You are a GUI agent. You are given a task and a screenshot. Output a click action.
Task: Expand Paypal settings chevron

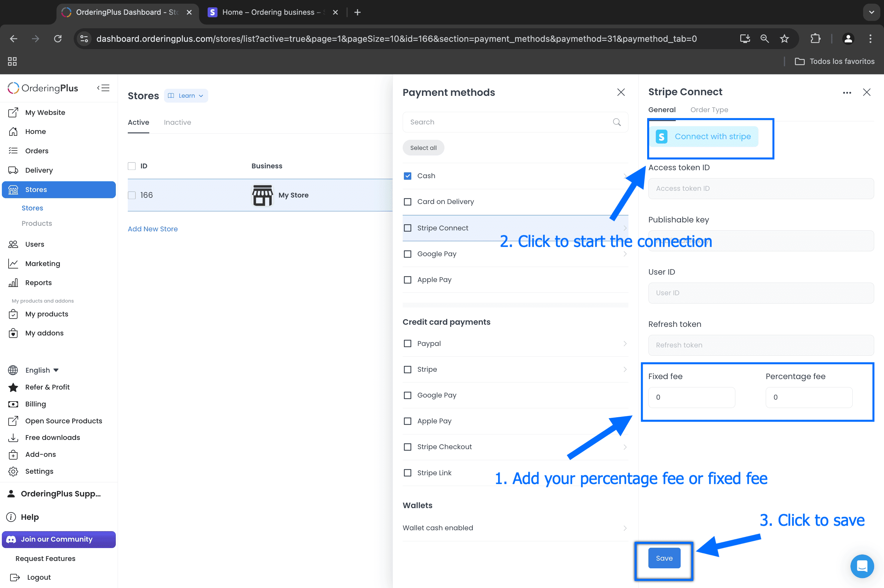pyautogui.click(x=625, y=343)
